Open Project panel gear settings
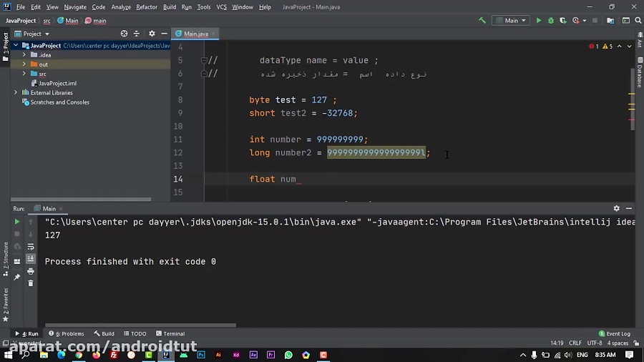 pyautogui.click(x=151, y=34)
